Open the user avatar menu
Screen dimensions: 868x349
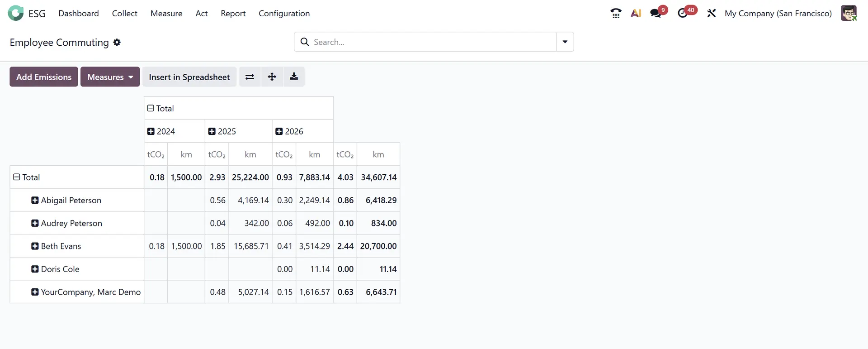(849, 14)
